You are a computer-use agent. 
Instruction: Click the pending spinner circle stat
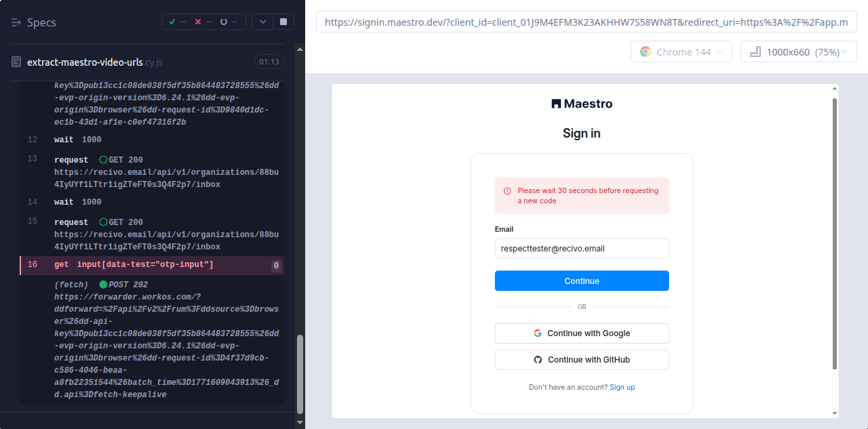[224, 22]
